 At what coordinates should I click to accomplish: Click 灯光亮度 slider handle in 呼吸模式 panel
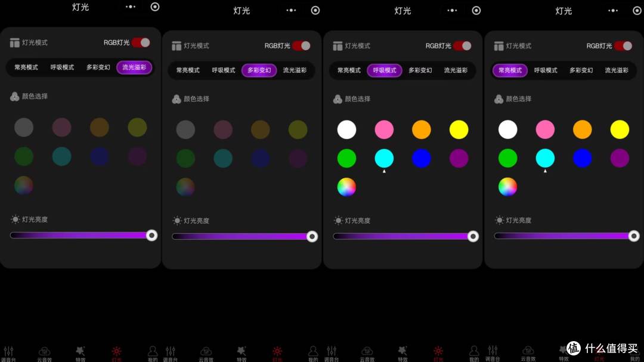click(473, 237)
